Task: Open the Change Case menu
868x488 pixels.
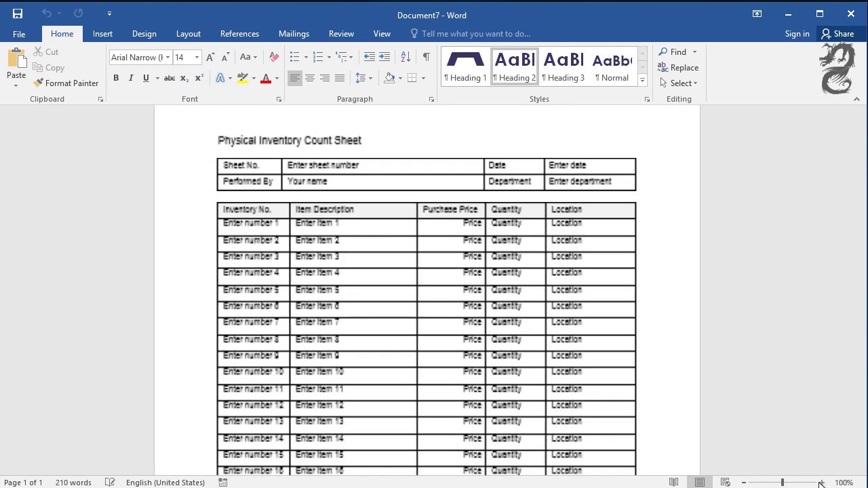Action: click(249, 58)
